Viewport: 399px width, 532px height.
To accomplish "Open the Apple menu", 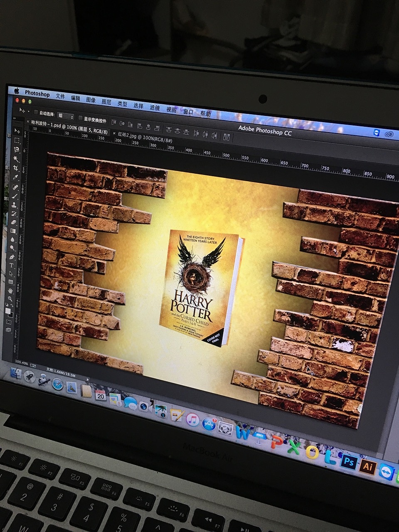I will [17, 90].
